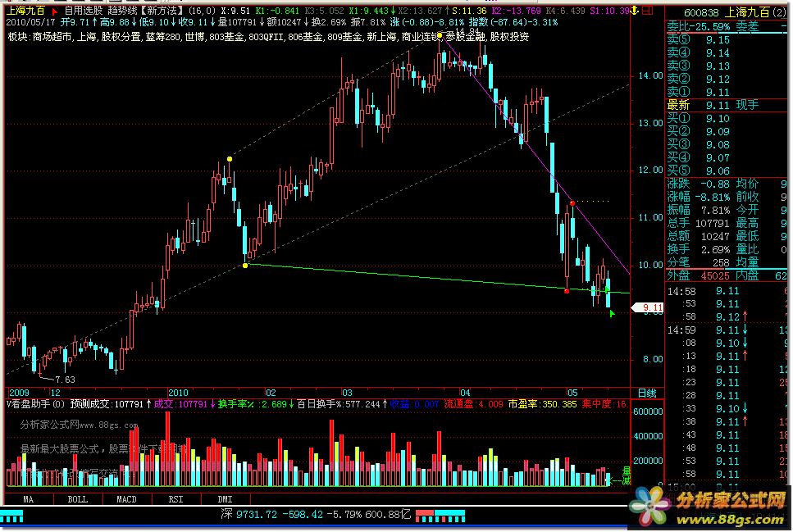Open the DMI indicator tab
The height and width of the screenshot is (532, 793).
click(225, 499)
